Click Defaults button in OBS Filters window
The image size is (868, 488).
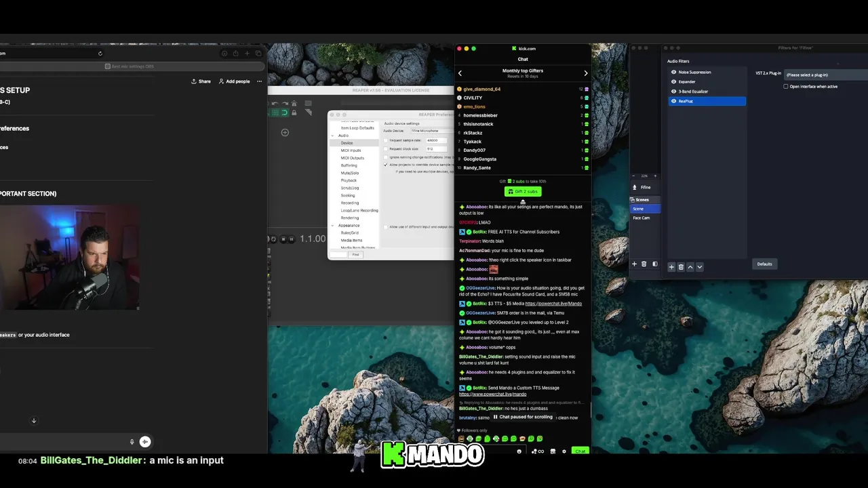click(764, 264)
